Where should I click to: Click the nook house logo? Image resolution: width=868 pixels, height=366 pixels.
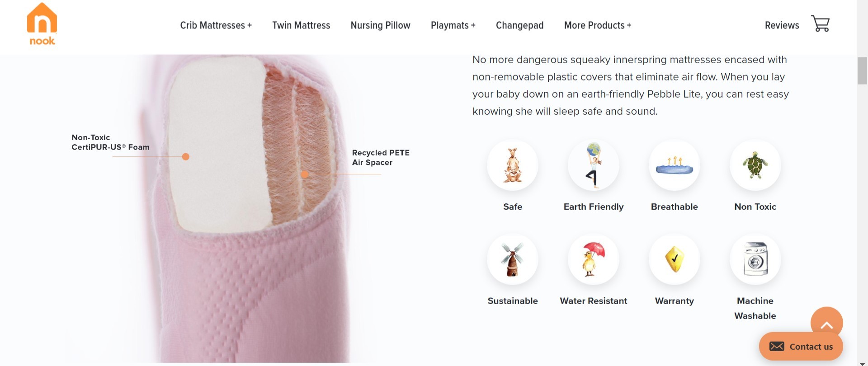click(x=42, y=24)
